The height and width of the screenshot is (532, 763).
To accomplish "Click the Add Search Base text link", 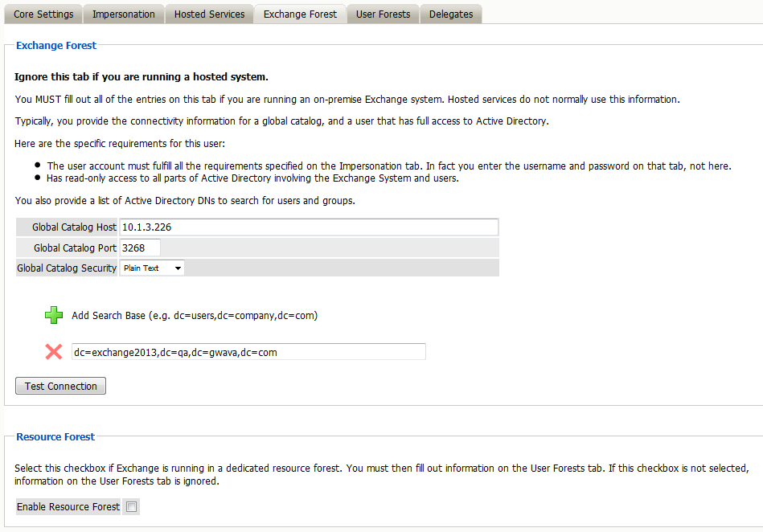I will pos(194,316).
